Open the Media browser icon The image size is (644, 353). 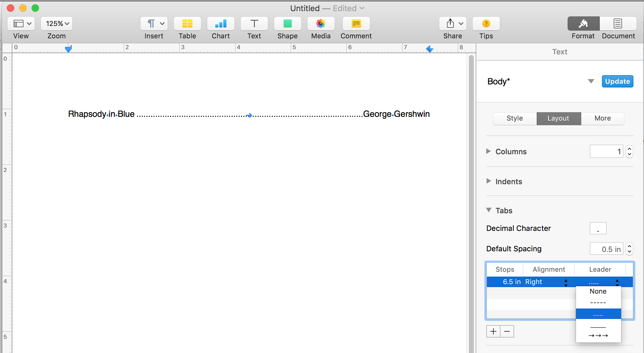(321, 23)
